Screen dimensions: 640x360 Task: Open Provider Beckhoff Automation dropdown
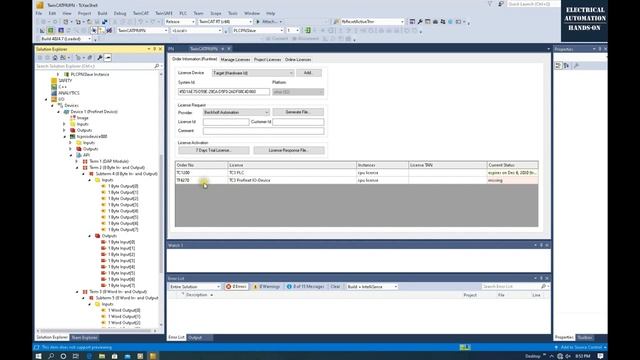click(236, 112)
